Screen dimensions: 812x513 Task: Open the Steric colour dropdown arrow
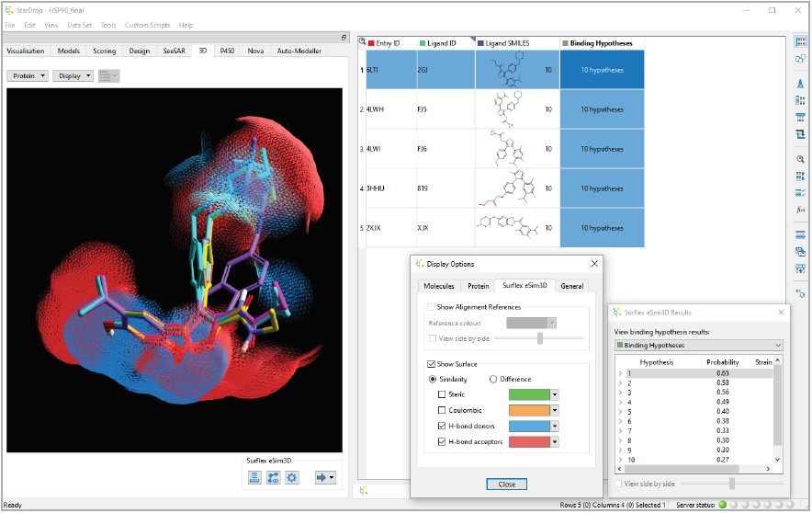tap(555, 394)
